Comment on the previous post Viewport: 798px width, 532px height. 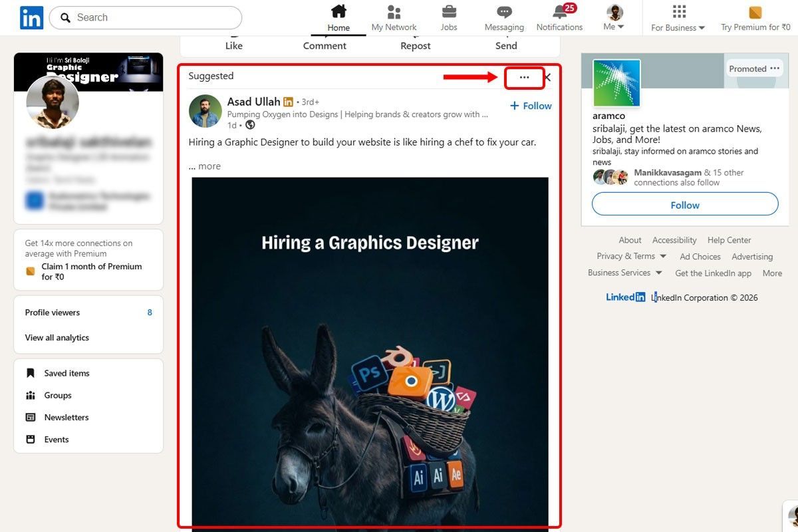[325, 46]
